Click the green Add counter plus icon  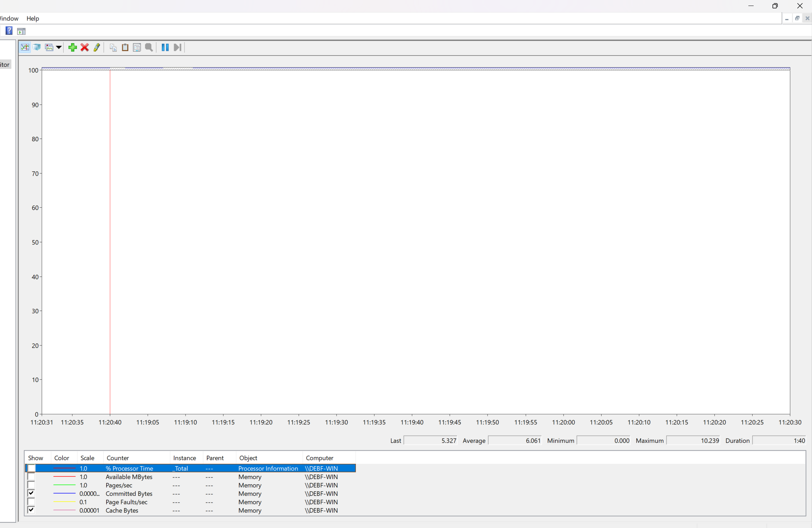pyautogui.click(x=72, y=48)
